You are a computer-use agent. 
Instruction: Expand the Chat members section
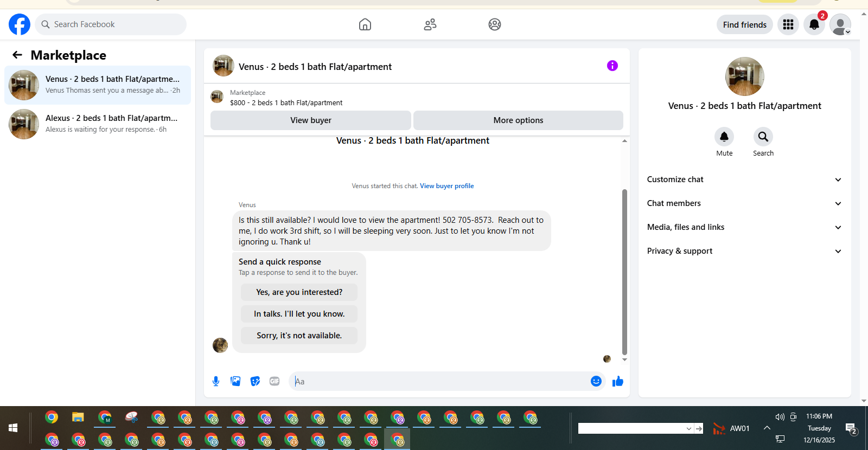[x=744, y=203]
